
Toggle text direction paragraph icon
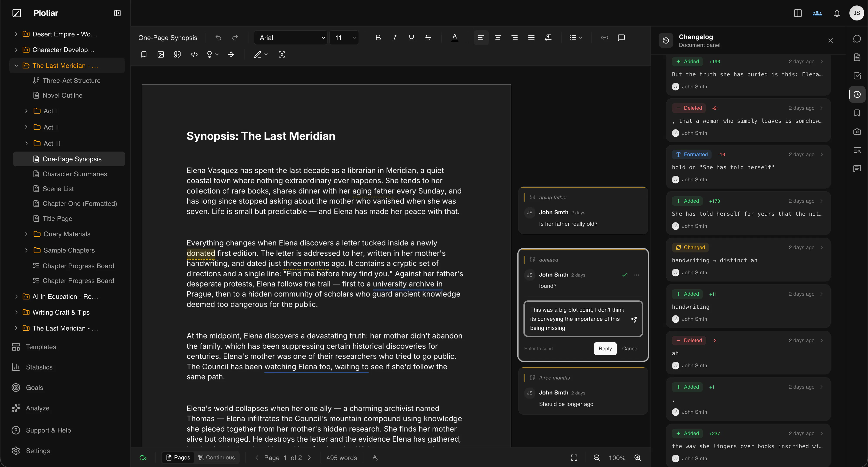click(x=548, y=38)
